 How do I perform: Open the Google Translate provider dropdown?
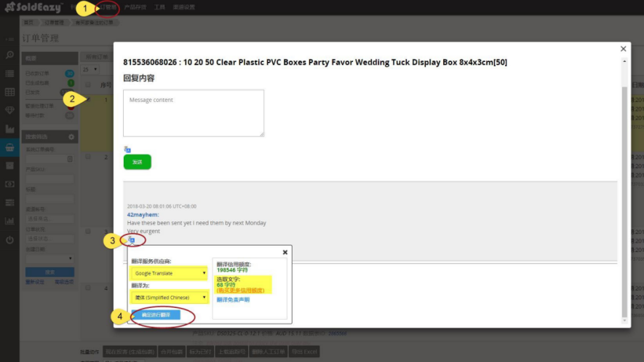(x=170, y=273)
